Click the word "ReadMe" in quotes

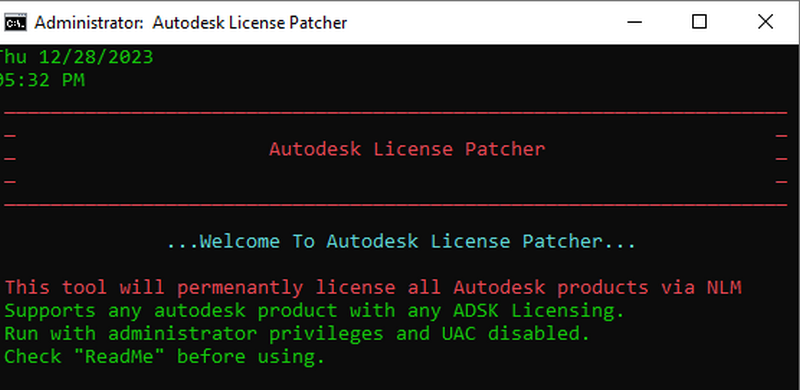coord(119,356)
